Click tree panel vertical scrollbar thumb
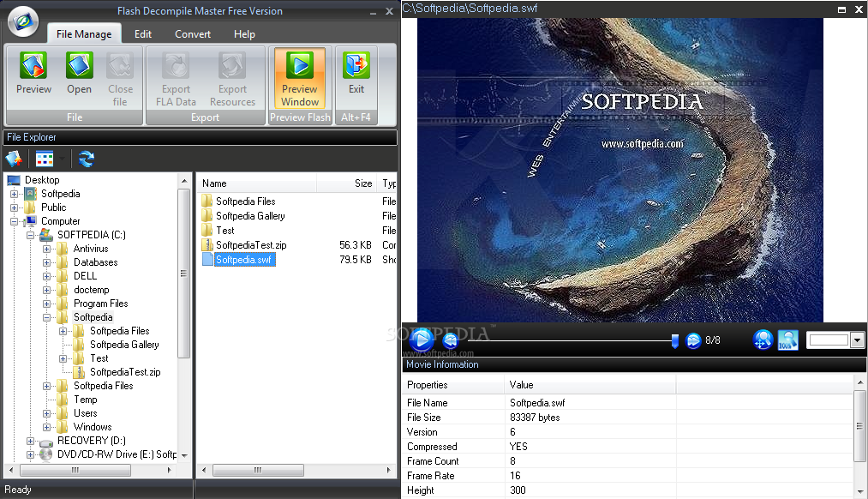868x499 pixels. click(183, 274)
